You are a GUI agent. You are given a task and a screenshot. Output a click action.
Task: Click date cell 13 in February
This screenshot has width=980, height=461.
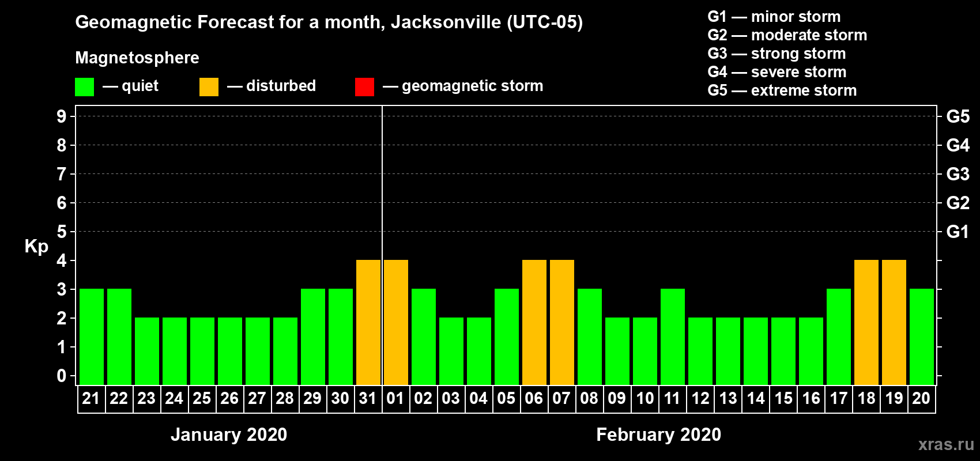pyautogui.click(x=728, y=399)
